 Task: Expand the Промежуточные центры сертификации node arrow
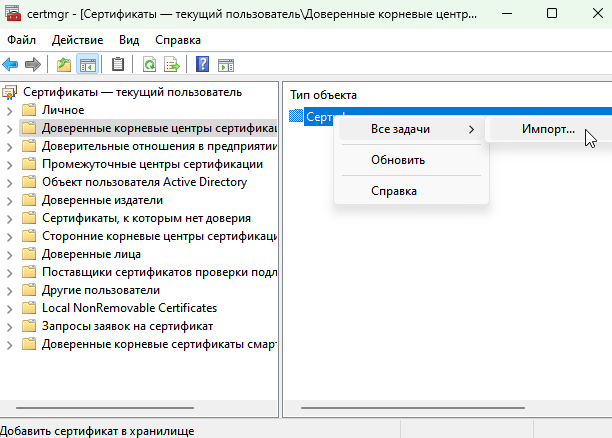(9, 164)
